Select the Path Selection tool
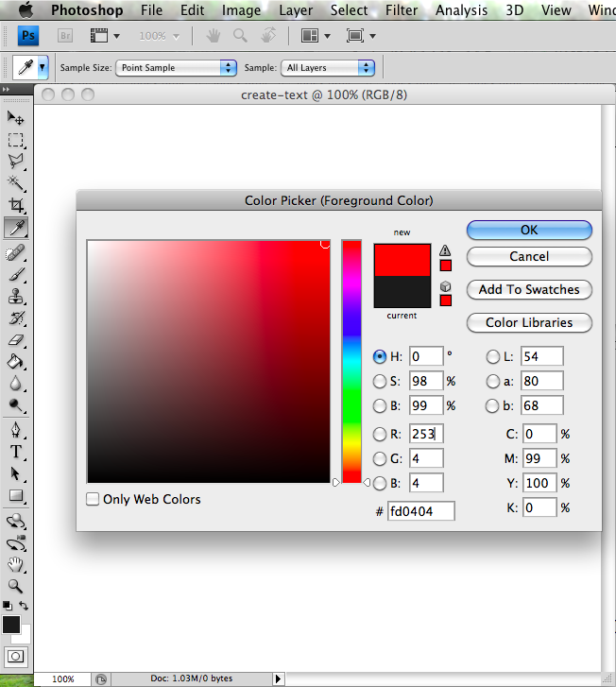This screenshot has height=687, width=616. (16, 473)
